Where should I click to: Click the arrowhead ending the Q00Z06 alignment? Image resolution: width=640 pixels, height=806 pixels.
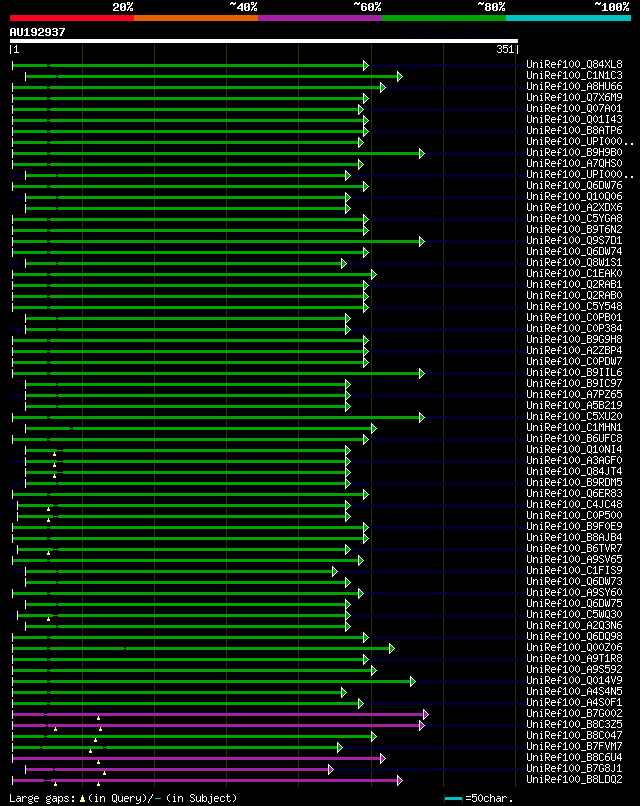coord(391,649)
